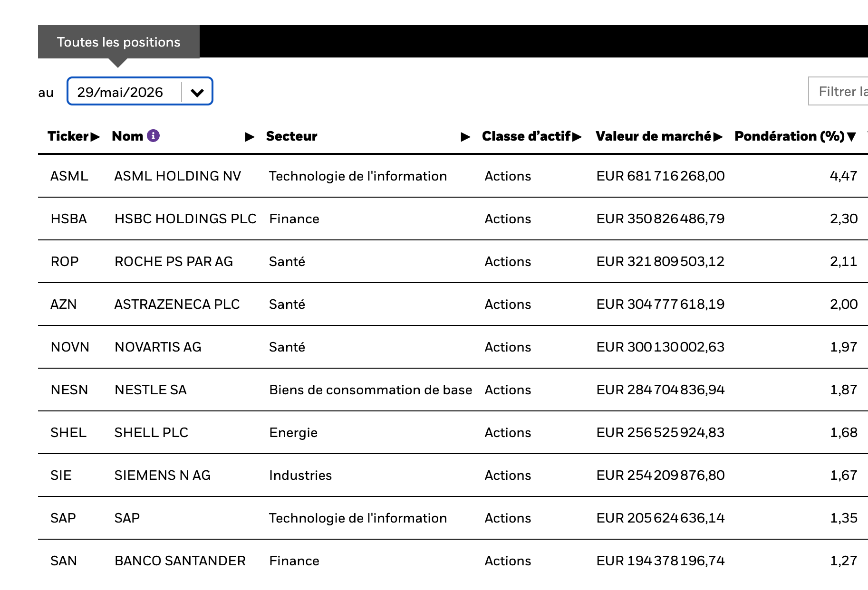This screenshot has width=868, height=590.
Task: Click the Ticker column header
Action: click(x=68, y=136)
